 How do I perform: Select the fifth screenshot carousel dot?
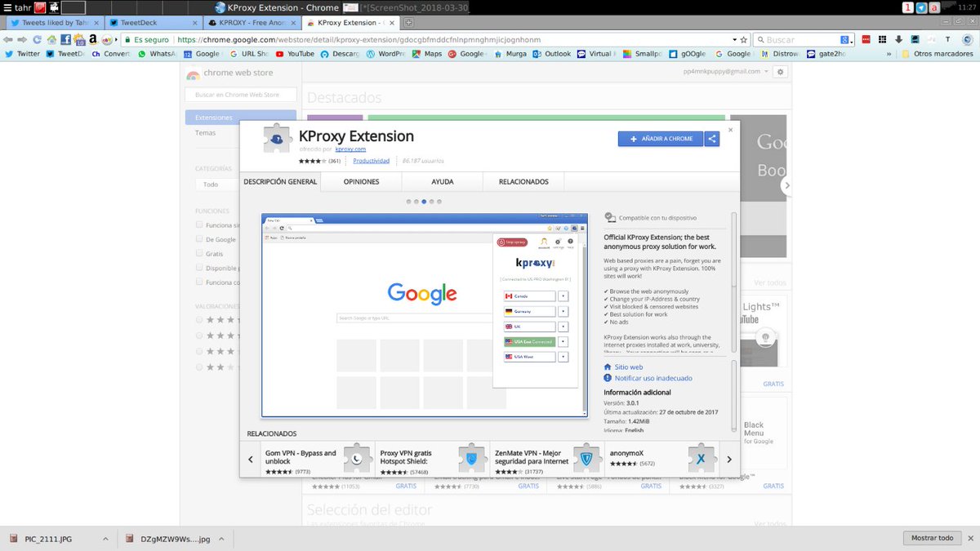tap(439, 201)
